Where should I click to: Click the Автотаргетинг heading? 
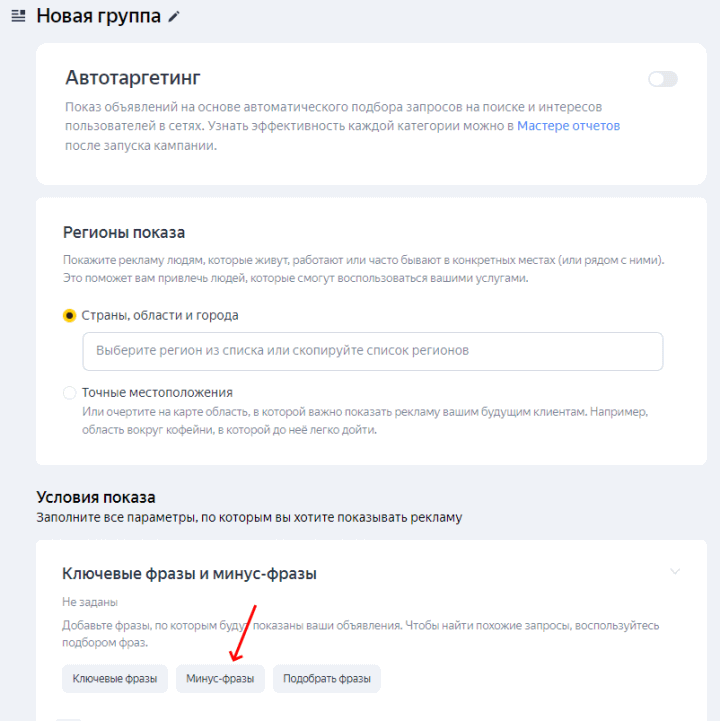[x=133, y=78]
